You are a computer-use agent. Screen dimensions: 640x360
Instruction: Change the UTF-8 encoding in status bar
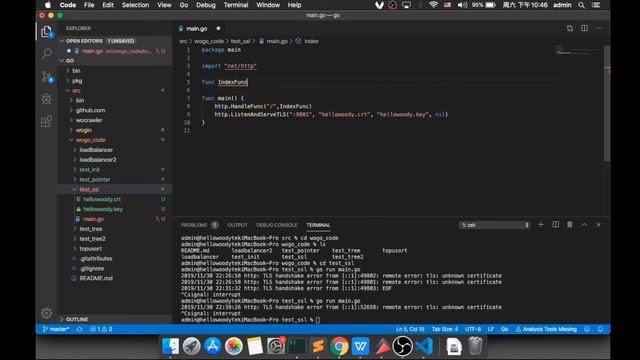point(473,329)
